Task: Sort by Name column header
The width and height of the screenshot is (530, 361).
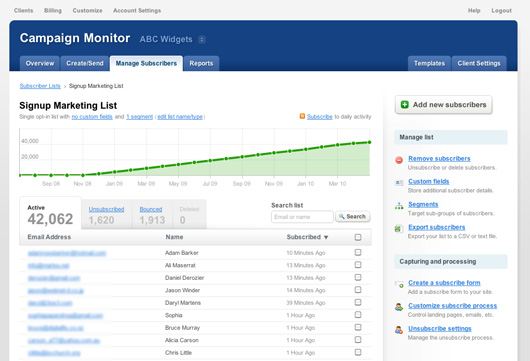Action: (x=174, y=237)
